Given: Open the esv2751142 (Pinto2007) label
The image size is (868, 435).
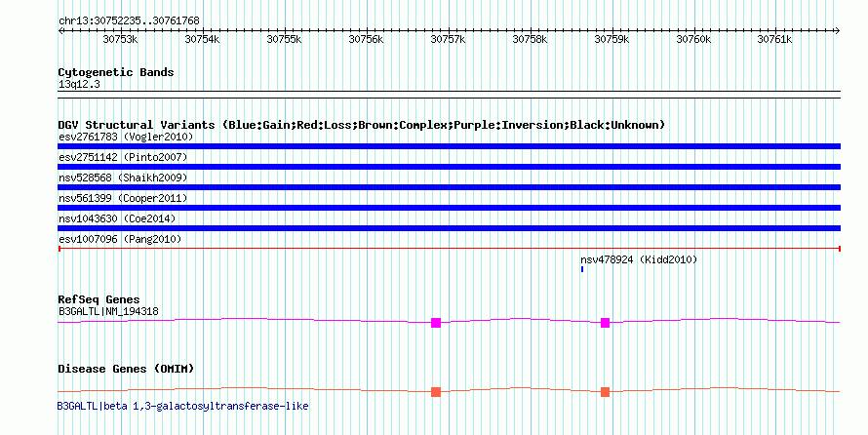Looking at the screenshot, I should click(123, 157).
